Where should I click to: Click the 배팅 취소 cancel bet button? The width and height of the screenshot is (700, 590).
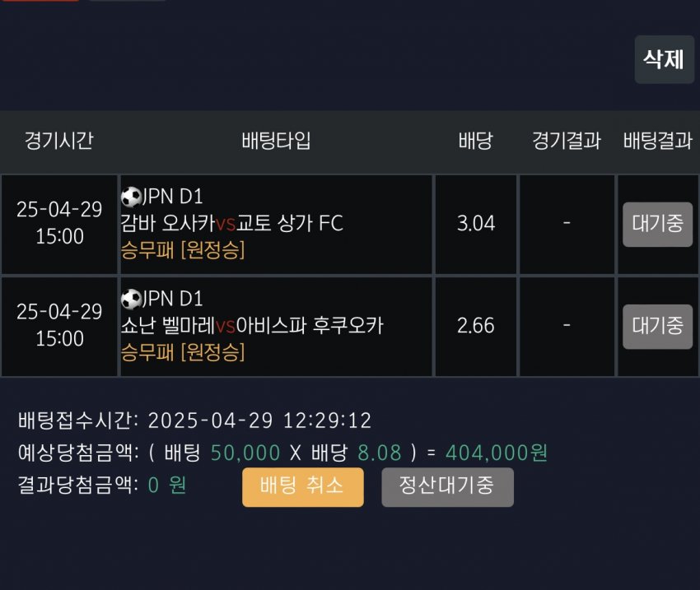point(302,486)
